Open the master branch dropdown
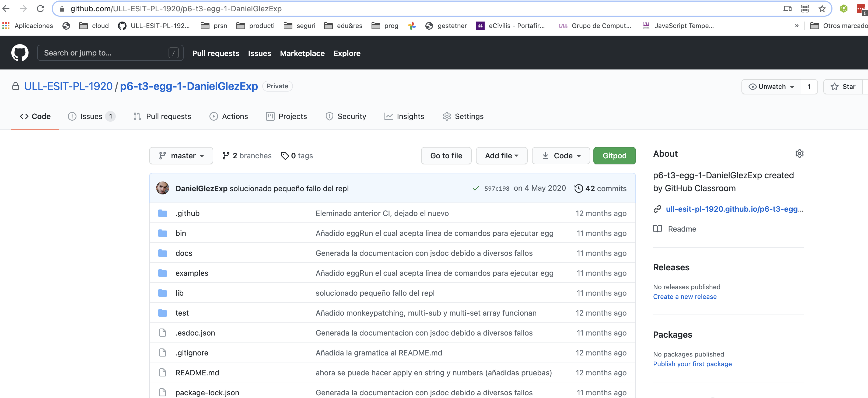This screenshot has width=868, height=398. [x=181, y=155]
